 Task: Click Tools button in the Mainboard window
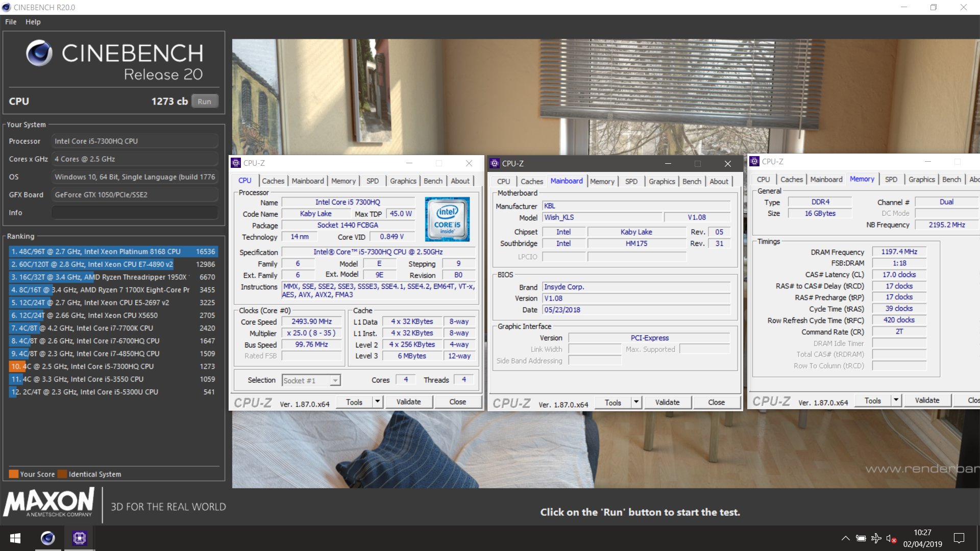tap(613, 402)
